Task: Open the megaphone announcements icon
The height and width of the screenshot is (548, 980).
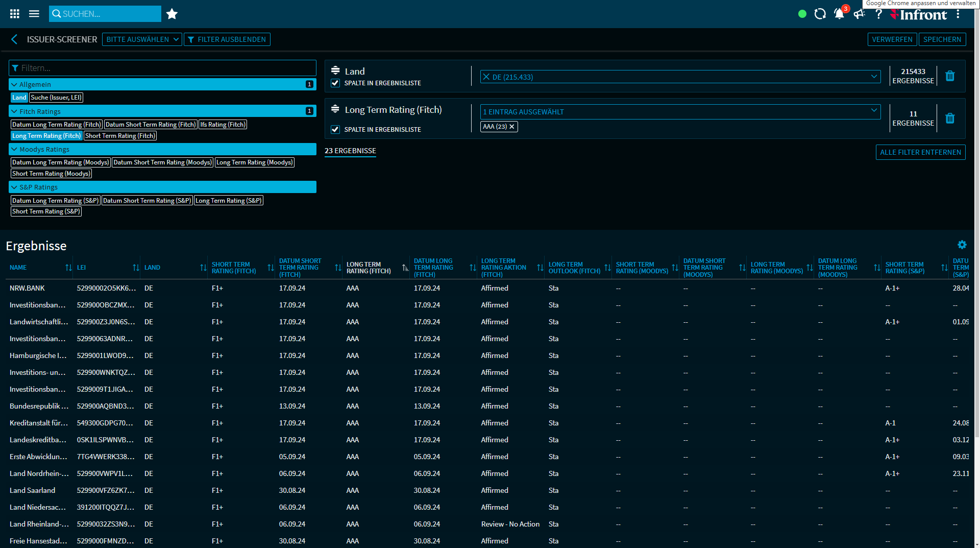Action: 860,14
